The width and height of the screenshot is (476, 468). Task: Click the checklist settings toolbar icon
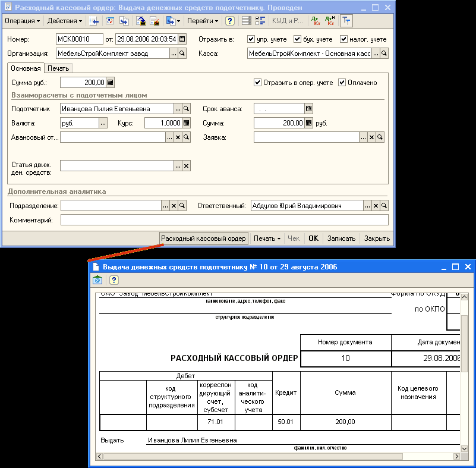coord(260,21)
